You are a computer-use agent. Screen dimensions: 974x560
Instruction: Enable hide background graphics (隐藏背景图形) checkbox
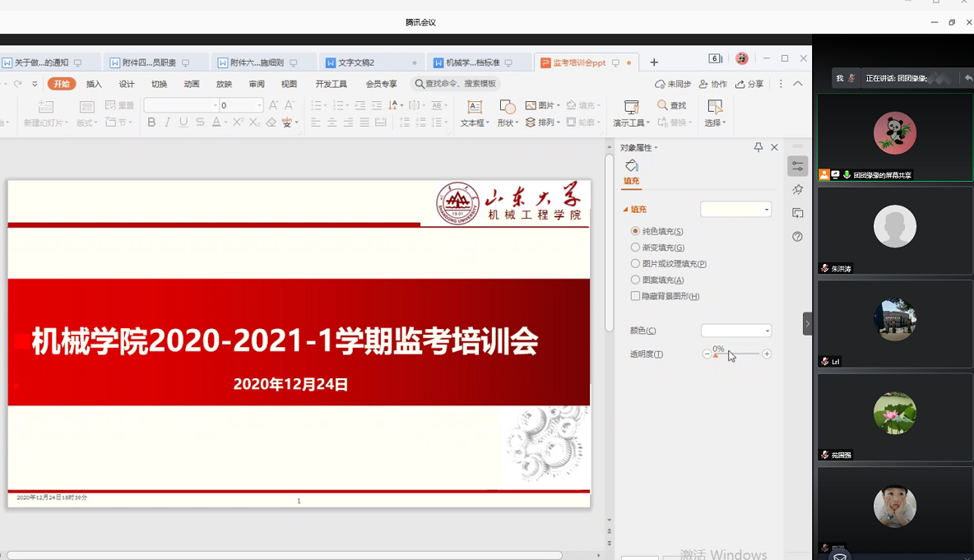(x=635, y=296)
